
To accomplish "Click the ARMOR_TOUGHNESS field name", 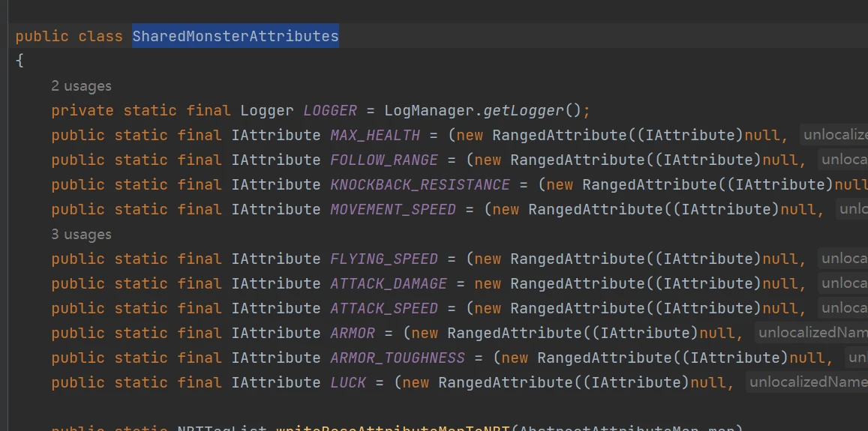I will 398,358.
